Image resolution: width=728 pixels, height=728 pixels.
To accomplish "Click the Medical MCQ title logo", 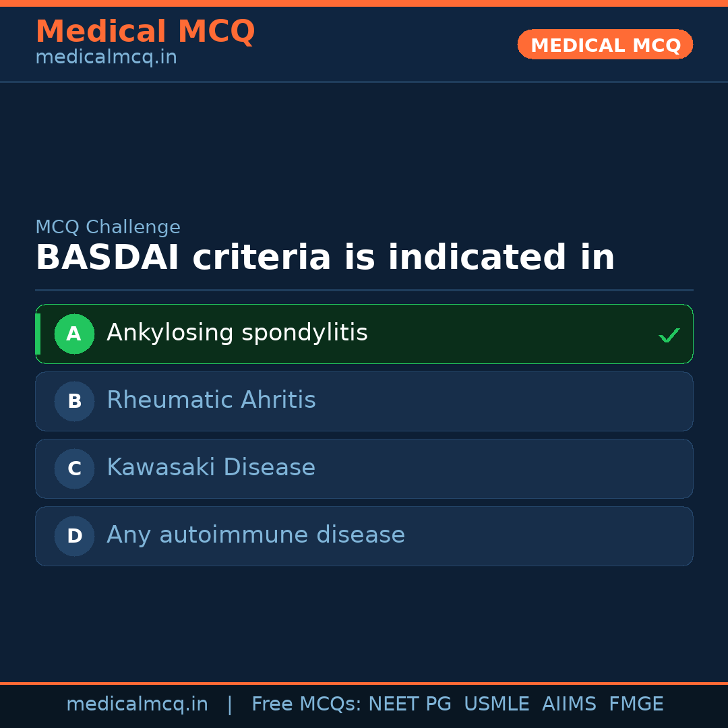I will (145, 31).
